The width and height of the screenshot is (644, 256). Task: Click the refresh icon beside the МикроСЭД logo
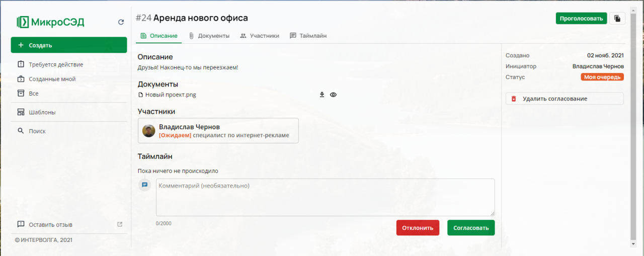(x=121, y=22)
